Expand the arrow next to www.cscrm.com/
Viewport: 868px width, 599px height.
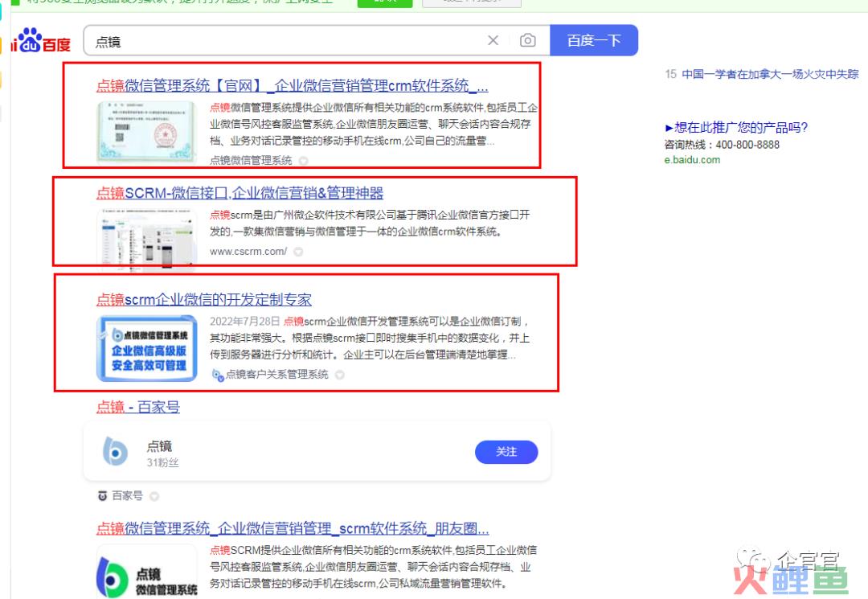click(x=298, y=252)
